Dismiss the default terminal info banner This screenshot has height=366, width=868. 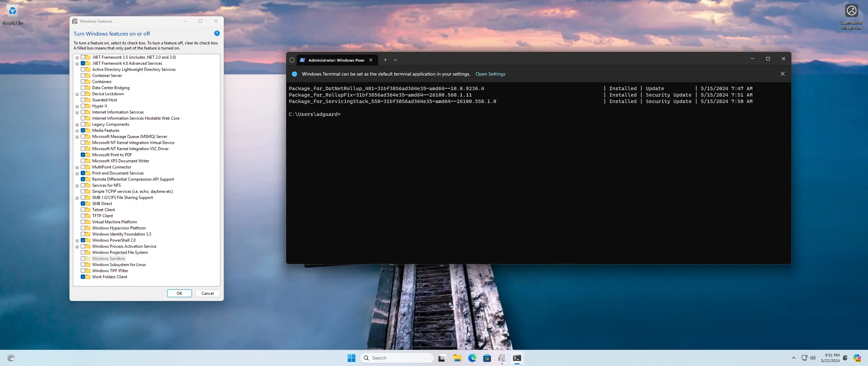pos(783,74)
